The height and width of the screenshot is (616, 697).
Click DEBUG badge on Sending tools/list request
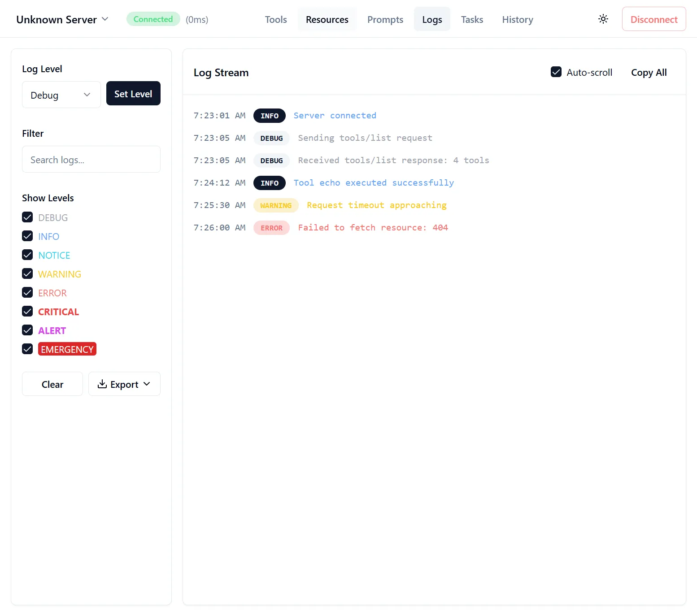pyautogui.click(x=271, y=138)
